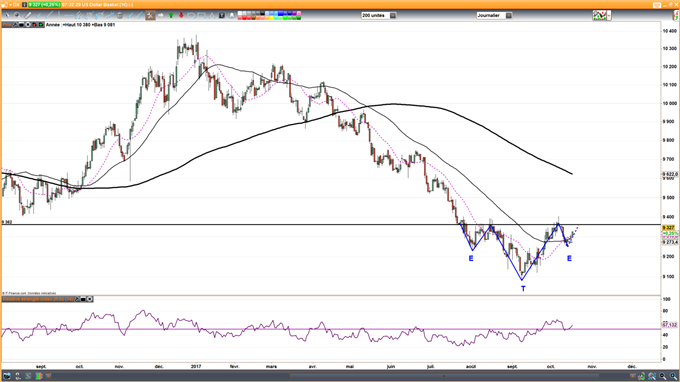Viewport: 680px width, 382px height.
Task: Click the Année Haut 10 380 Bas 9 081 text
Action: click(81, 25)
